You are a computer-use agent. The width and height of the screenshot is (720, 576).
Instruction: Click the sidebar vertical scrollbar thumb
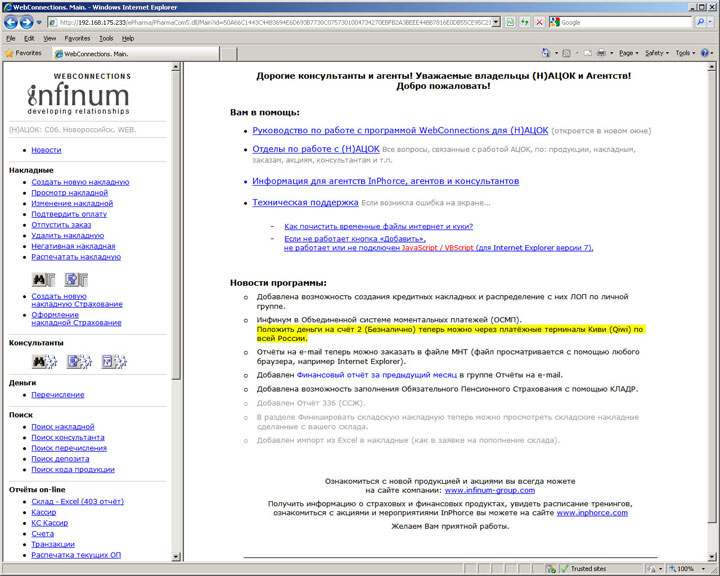[176, 225]
